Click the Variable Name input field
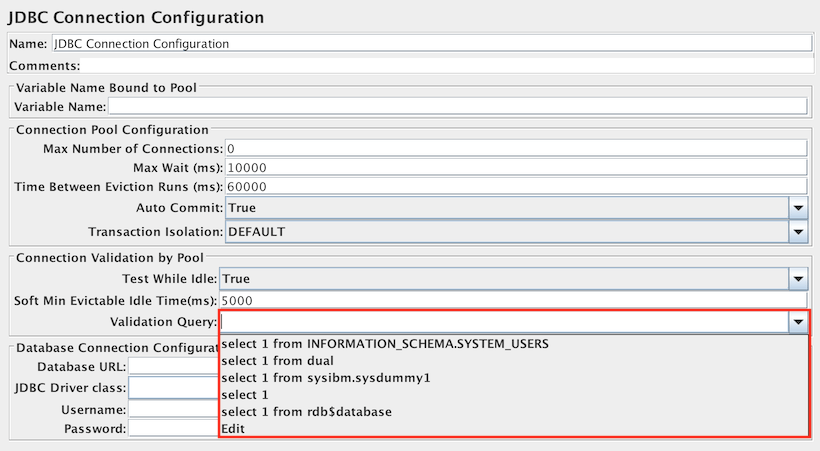820x451 pixels. [x=456, y=107]
